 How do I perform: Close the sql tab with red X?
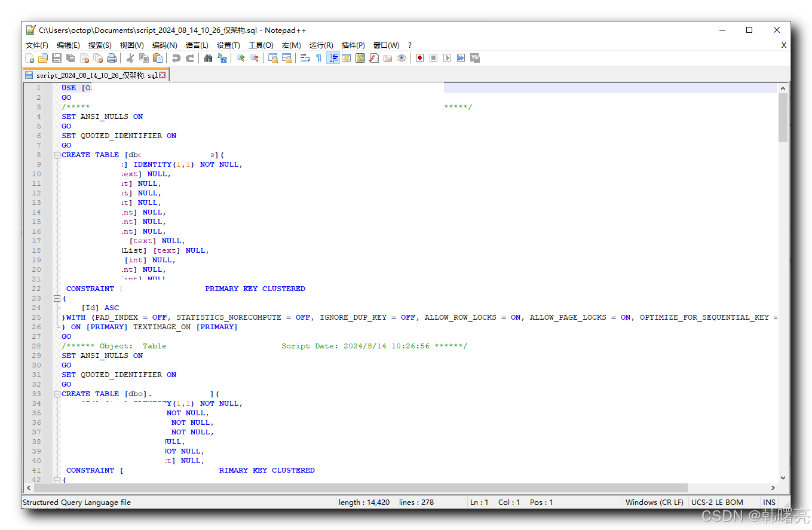tap(163, 75)
